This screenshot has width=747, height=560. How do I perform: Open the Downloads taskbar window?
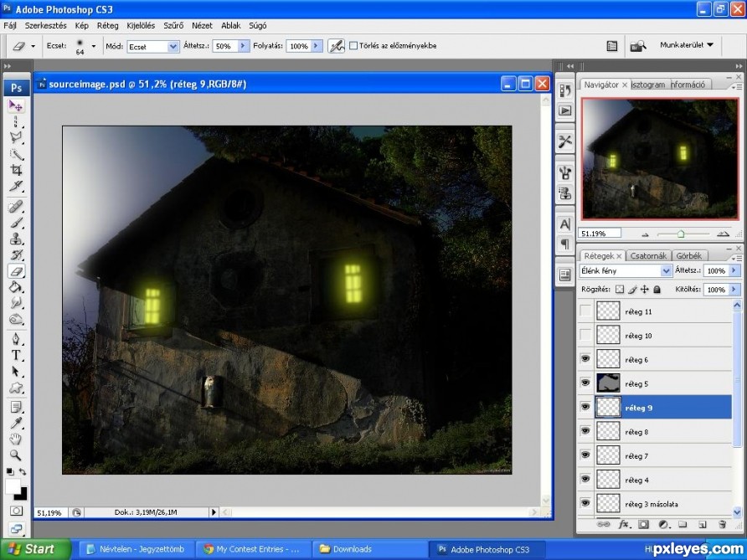[368, 549]
